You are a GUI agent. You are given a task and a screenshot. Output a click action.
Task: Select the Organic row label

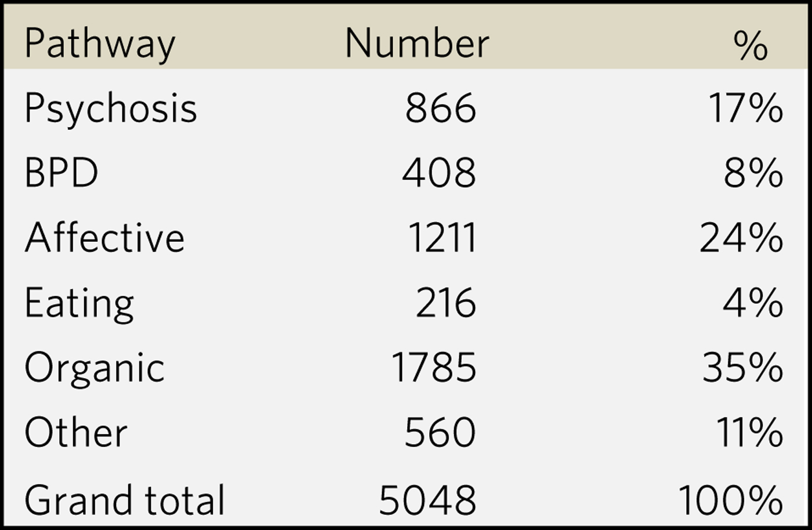coord(95,369)
